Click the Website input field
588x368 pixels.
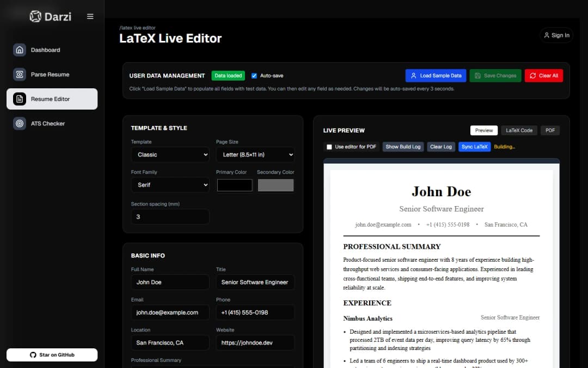(255, 342)
